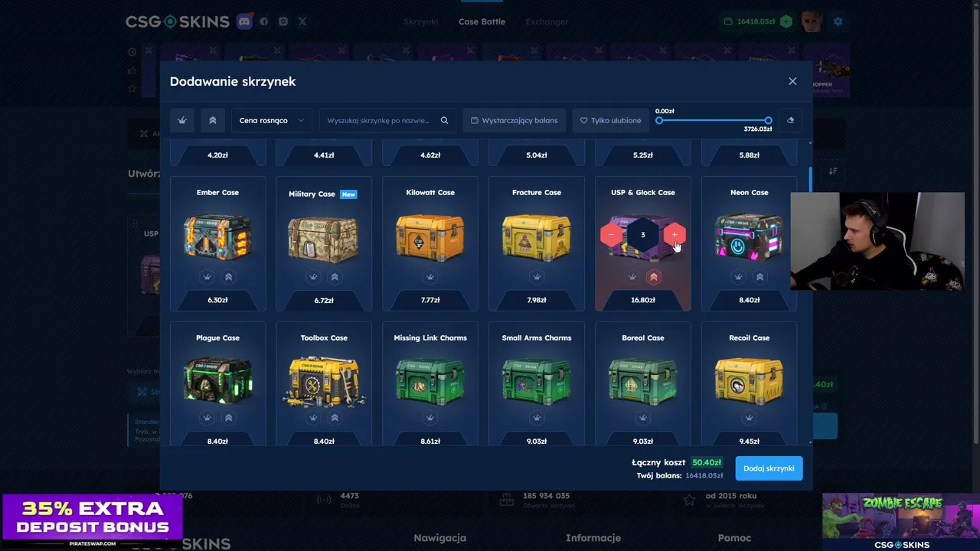Click the green plus deposit button in header

click(x=786, y=21)
